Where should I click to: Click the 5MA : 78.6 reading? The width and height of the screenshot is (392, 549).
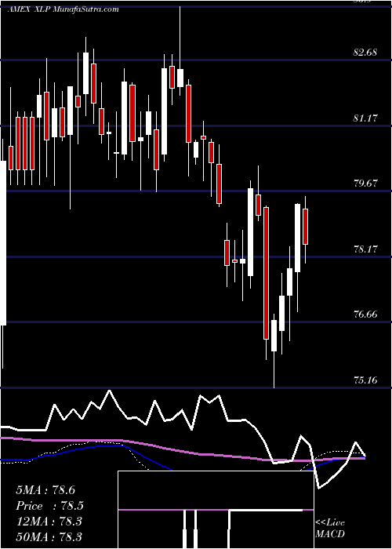tap(45, 490)
